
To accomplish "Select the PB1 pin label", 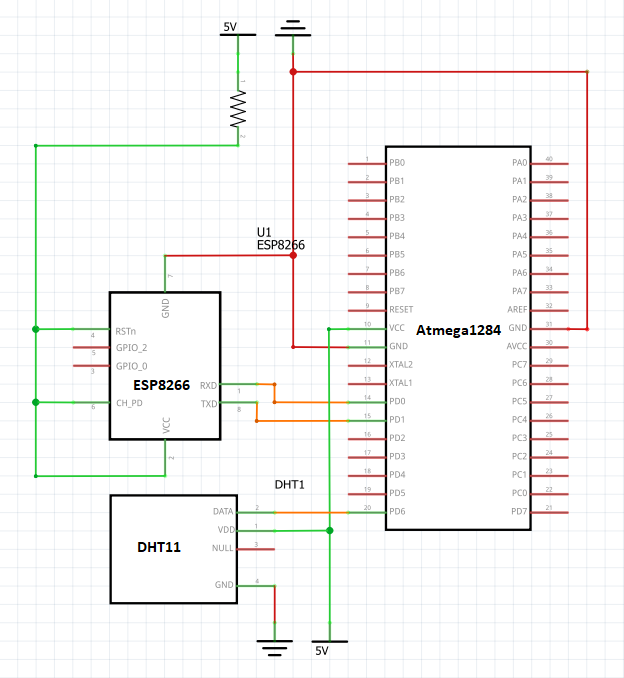I will tap(397, 181).
